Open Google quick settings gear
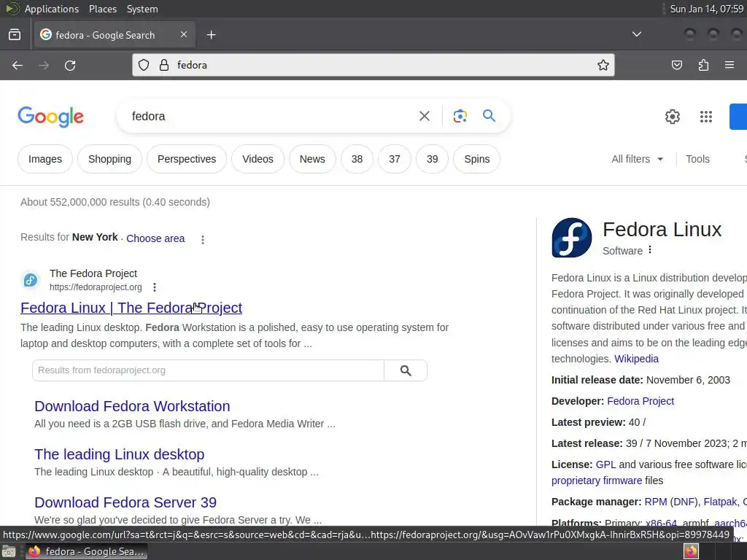 [x=672, y=117]
